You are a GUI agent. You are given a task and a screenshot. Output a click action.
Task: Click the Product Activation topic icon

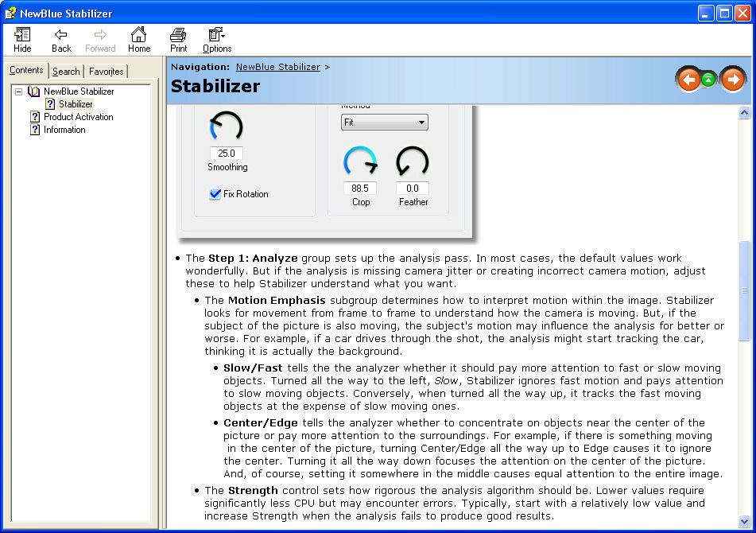[x=35, y=117]
